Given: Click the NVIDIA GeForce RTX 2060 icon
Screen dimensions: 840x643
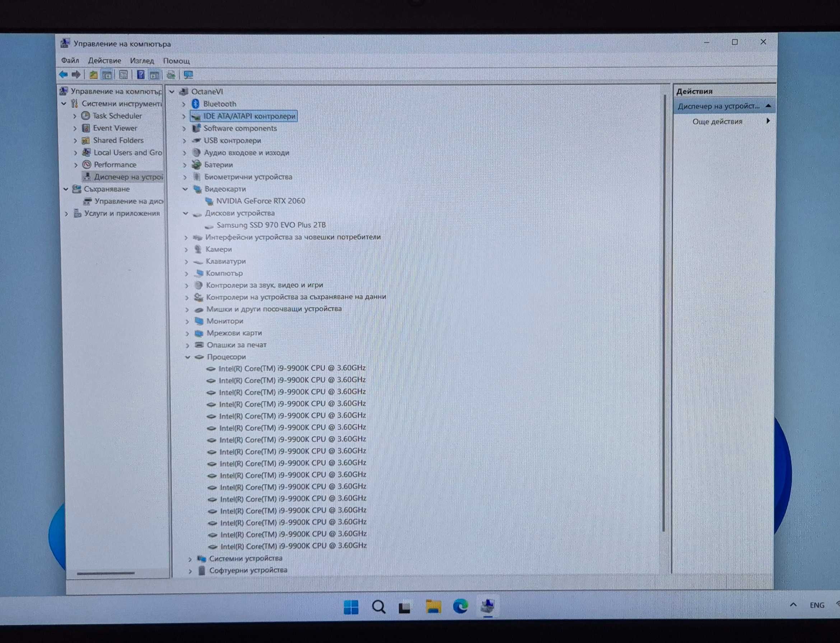Looking at the screenshot, I should pyautogui.click(x=209, y=201).
